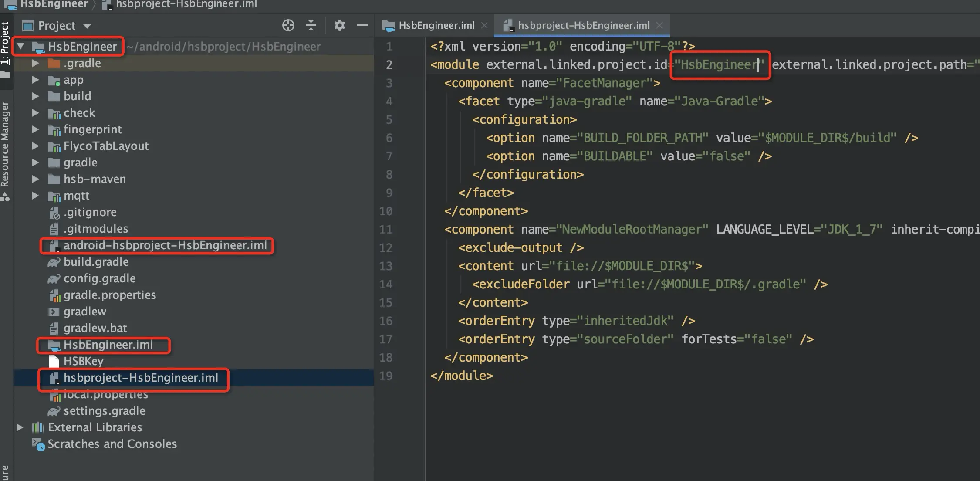Select android-hsbproject-HsbEngineer.iml file
This screenshot has height=481, width=980.
165,245
